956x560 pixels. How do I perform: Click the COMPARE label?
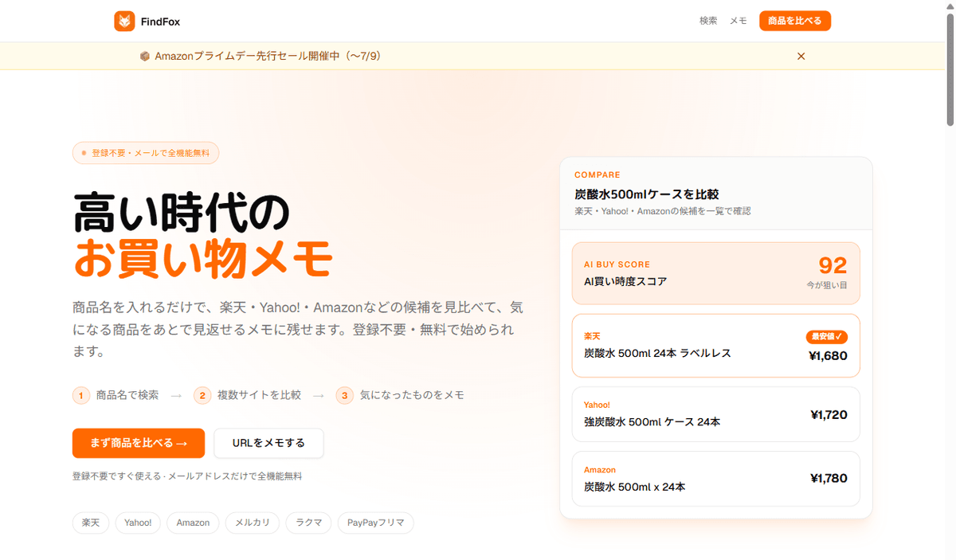[597, 174]
